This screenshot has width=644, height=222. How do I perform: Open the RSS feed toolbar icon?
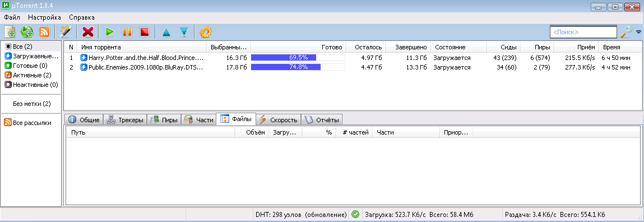click(44, 31)
